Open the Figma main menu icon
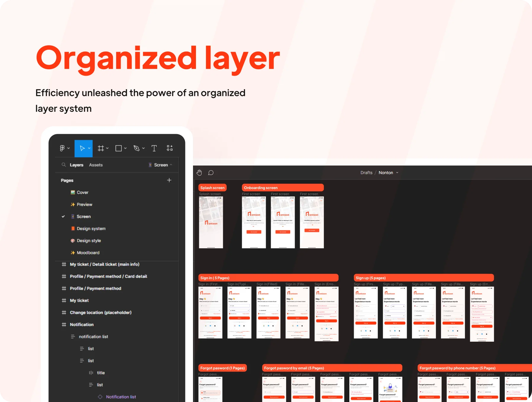The height and width of the screenshot is (402, 532). tap(62, 148)
